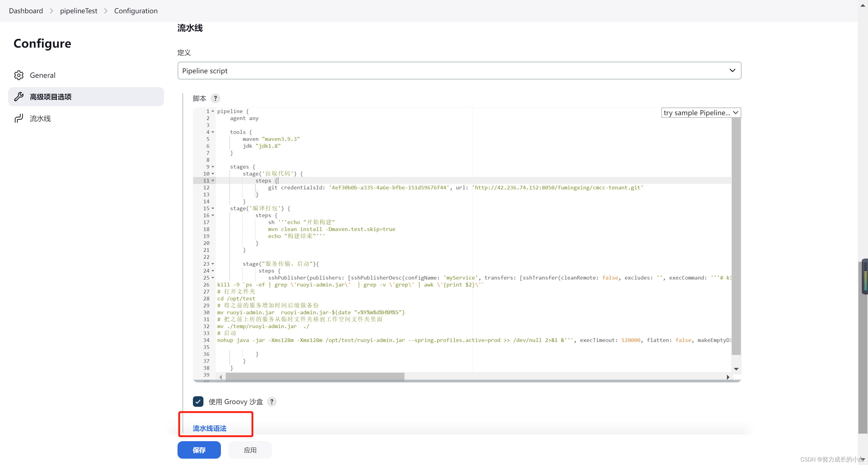Click the 应用 button
This screenshot has height=465, width=868.
(x=250, y=450)
